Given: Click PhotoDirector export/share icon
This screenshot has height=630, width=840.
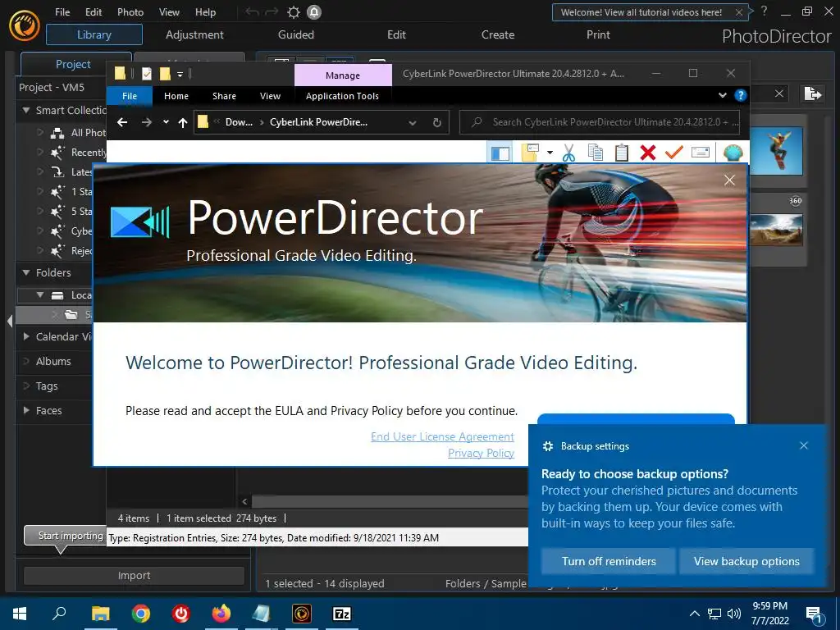Looking at the screenshot, I should coord(813,94).
